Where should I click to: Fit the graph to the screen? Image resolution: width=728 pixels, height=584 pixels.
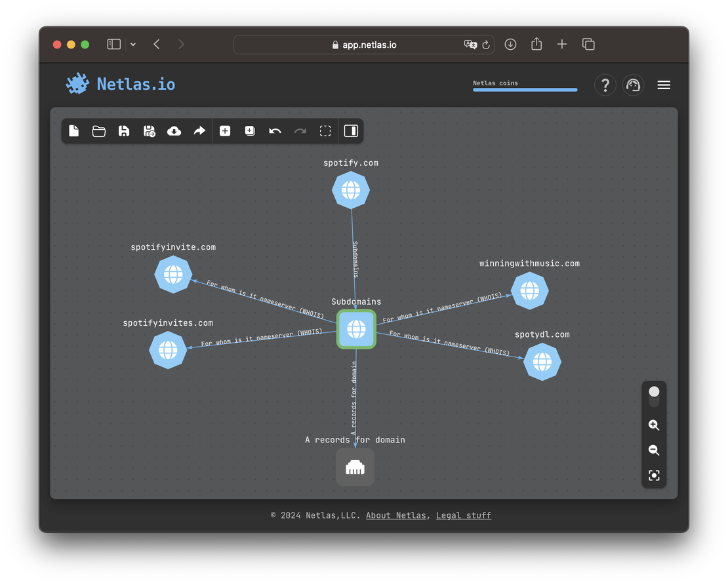(654, 475)
